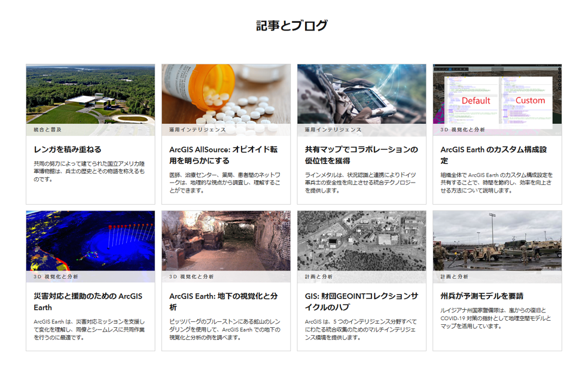588x365 pixels.
Task: Open ArcGIS Earth: 地下の視覚化と分析 article
Action: (x=223, y=302)
